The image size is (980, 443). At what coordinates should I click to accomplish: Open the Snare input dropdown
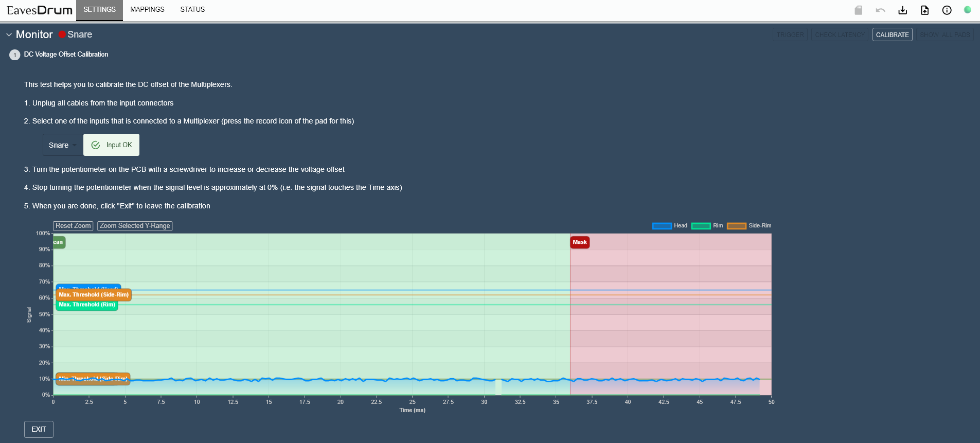point(63,145)
